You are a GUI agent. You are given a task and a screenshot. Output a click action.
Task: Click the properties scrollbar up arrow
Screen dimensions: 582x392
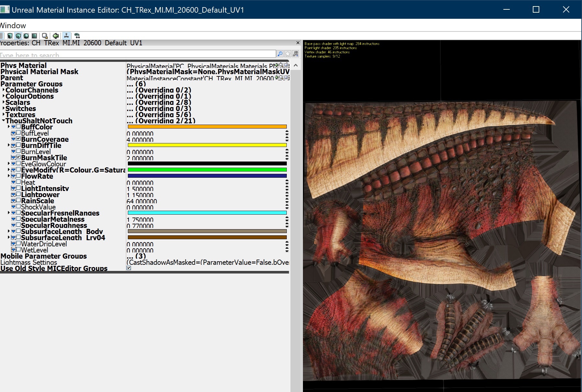296,65
